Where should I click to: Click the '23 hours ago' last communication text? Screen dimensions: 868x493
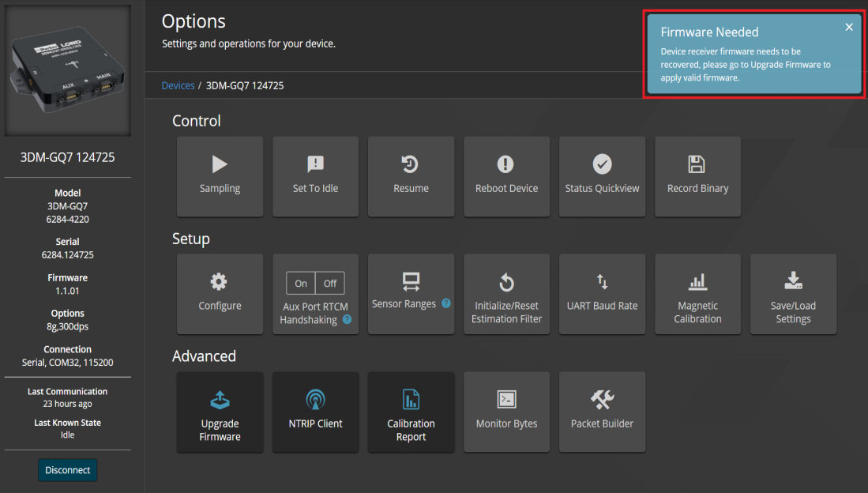[68, 404]
